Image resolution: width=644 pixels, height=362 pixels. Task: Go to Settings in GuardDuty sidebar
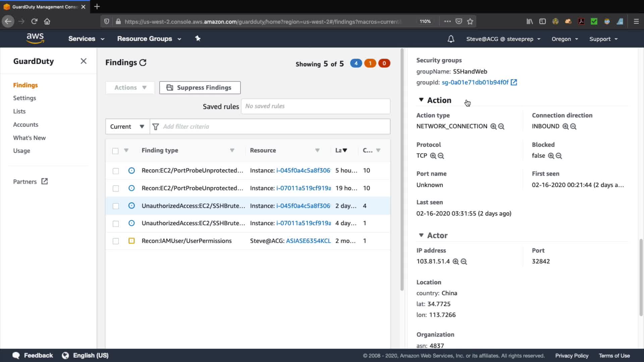24,98
